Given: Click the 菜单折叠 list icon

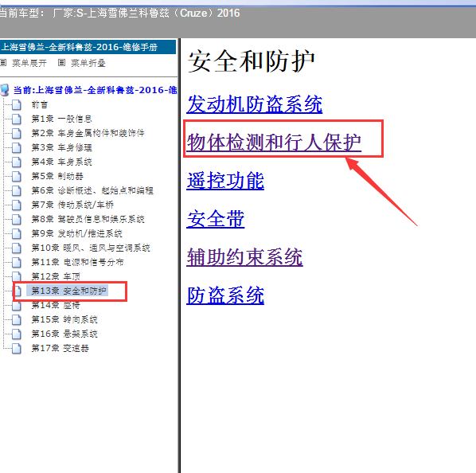Looking at the screenshot, I should [x=61, y=63].
